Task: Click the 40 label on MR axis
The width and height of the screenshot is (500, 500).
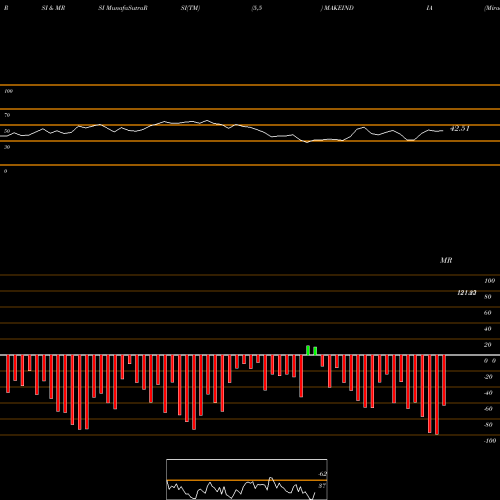Action: point(488,329)
